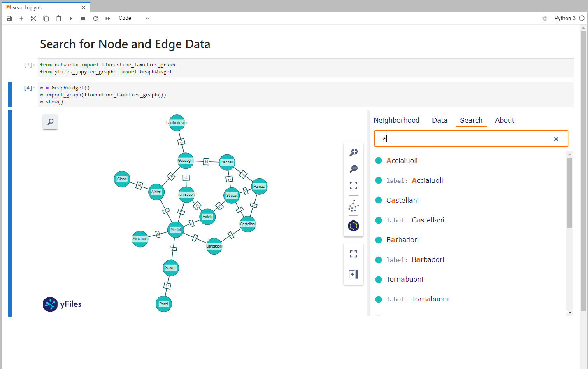This screenshot has height=369, width=588.
Task: Enter fullscreen mode for the widget
Action: [x=353, y=253]
